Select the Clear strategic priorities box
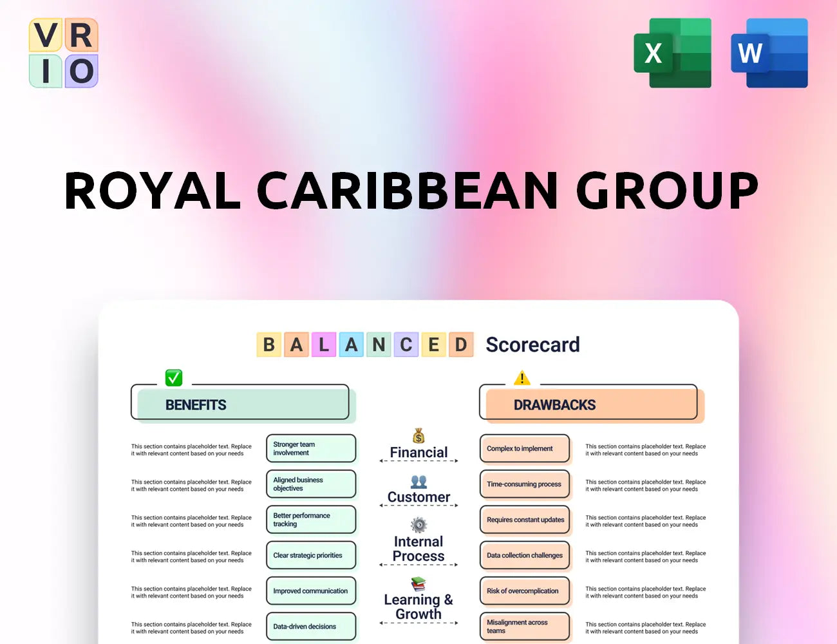Viewport: 837px width, 644px height. [x=311, y=555]
